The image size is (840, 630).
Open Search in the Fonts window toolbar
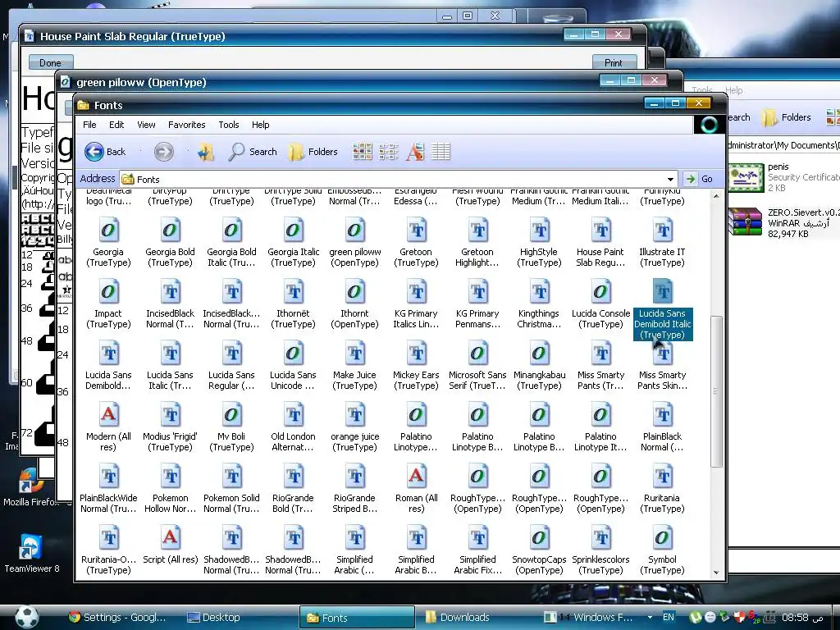[253, 152]
